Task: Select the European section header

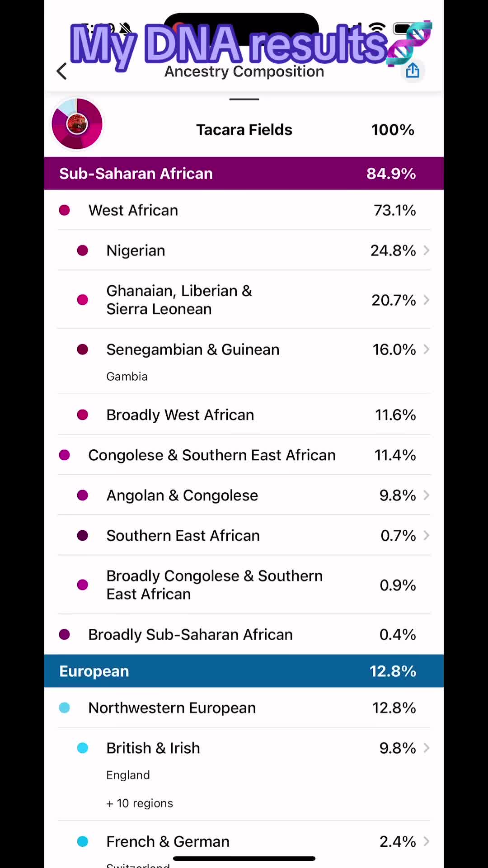Action: click(x=244, y=671)
